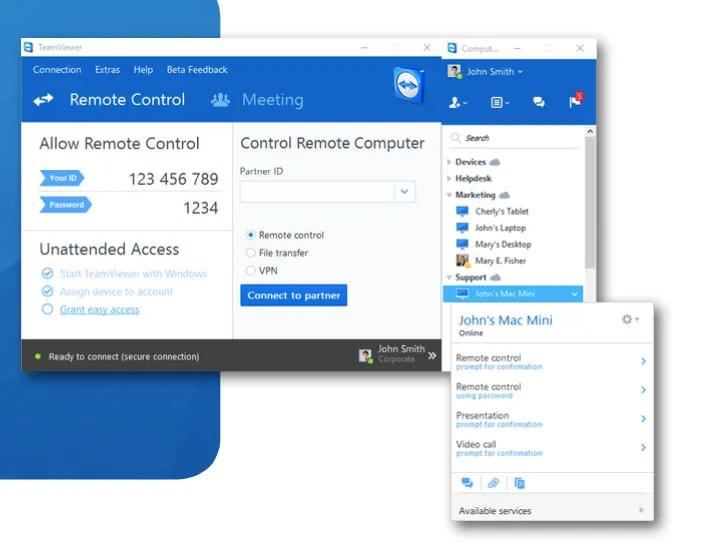Click John's Mac Mini monitor icon
Viewport: 707px width, 543px height.
tap(462, 294)
